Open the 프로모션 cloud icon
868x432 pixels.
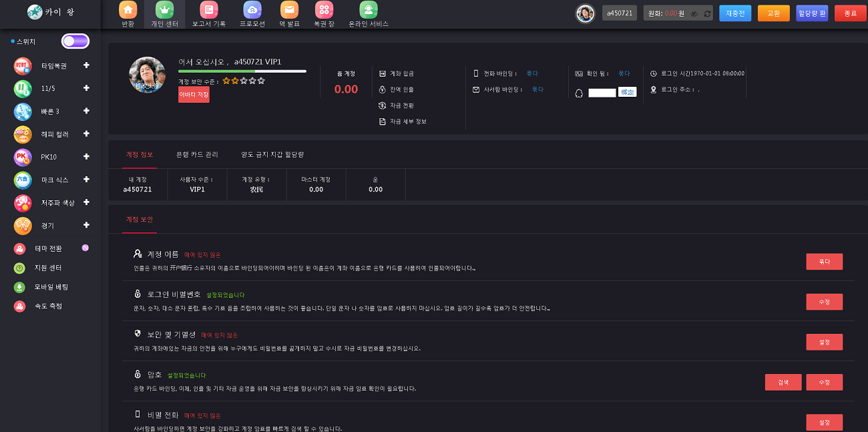[252, 10]
